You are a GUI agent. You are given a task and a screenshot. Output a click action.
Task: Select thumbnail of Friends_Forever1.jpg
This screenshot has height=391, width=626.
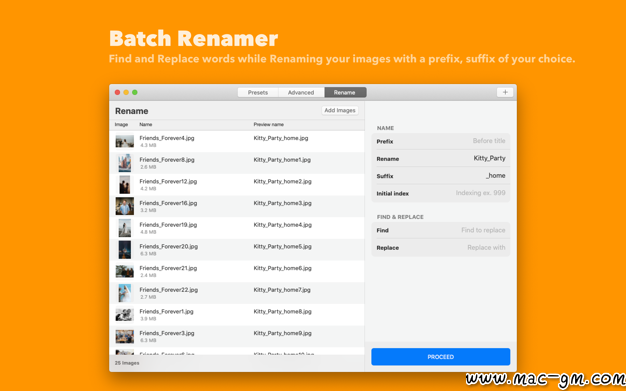point(125,315)
